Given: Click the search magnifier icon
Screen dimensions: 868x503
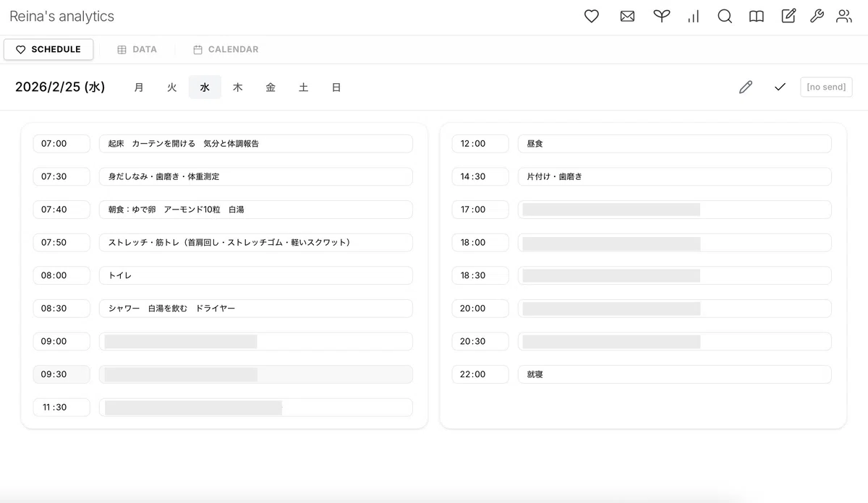Looking at the screenshot, I should click(725, 16).
